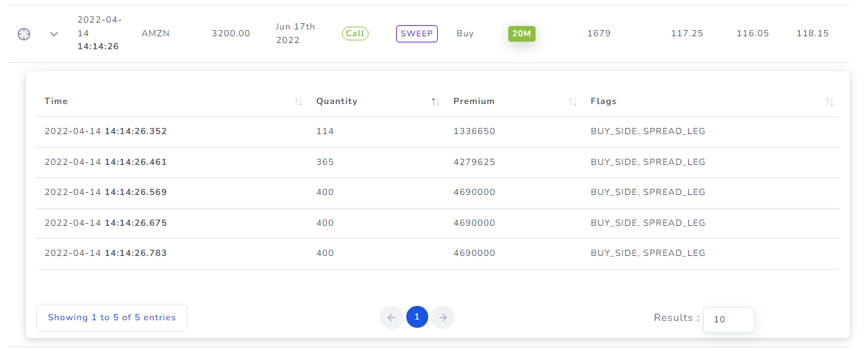Sort by Time column arrows
Viewport: 868px width, 349px height.
(298, 101)
